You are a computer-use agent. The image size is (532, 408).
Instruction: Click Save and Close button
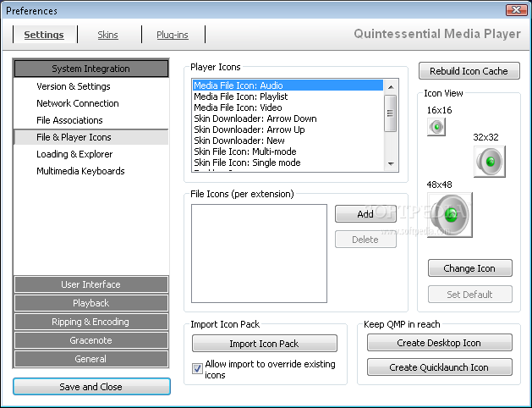pos(91,387)
